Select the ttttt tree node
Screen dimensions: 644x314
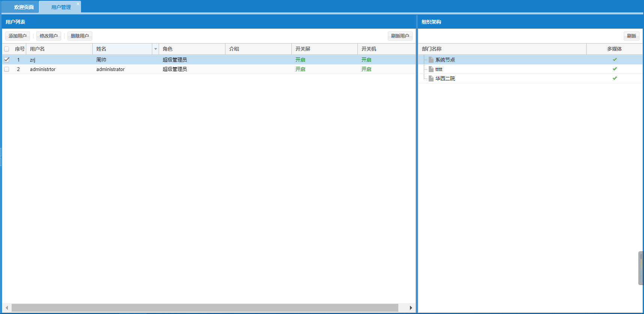(x=439, y=69)
